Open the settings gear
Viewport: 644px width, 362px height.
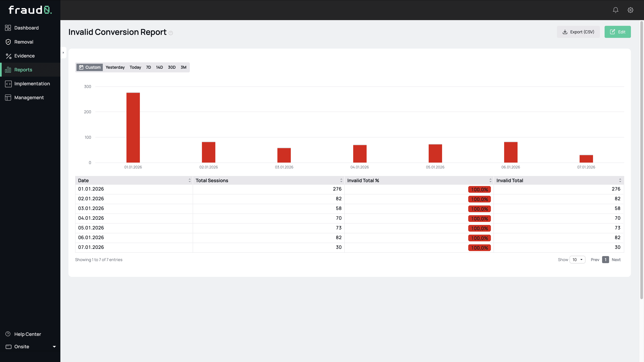click(x=631, y=10)
